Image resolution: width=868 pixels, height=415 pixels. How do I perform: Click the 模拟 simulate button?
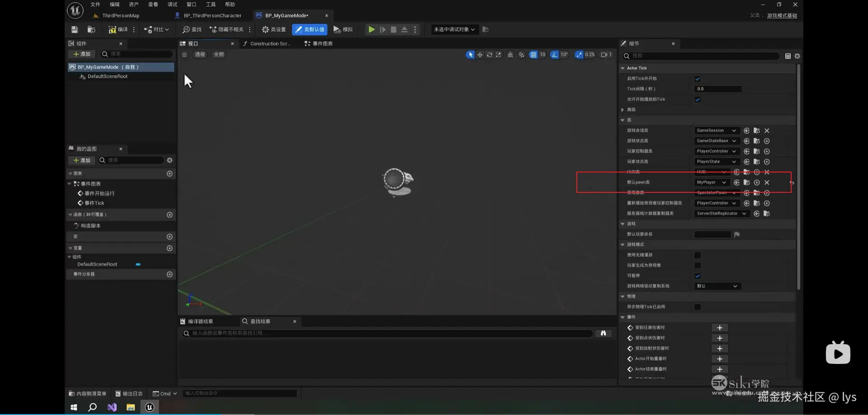click(x=343, y=29)
